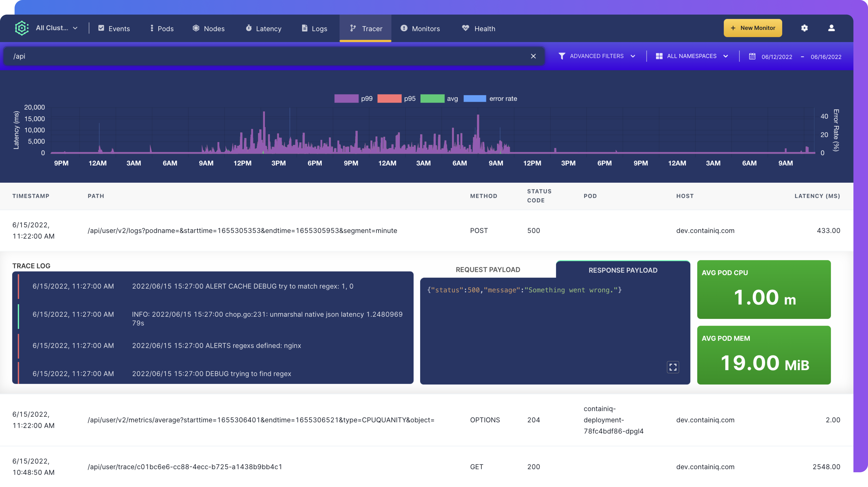Click the containiq-deployment-78fc4bdf86-dpgl4 pod cell
Image resolution: width=868 pixels, height=487 pixels.
click(613, 420)
